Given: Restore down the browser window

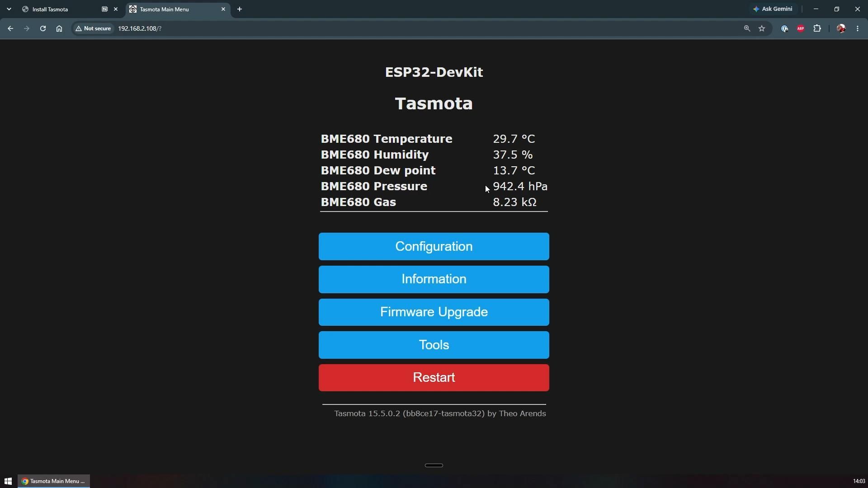Looking at the screenshot, I should click(837, 9).
